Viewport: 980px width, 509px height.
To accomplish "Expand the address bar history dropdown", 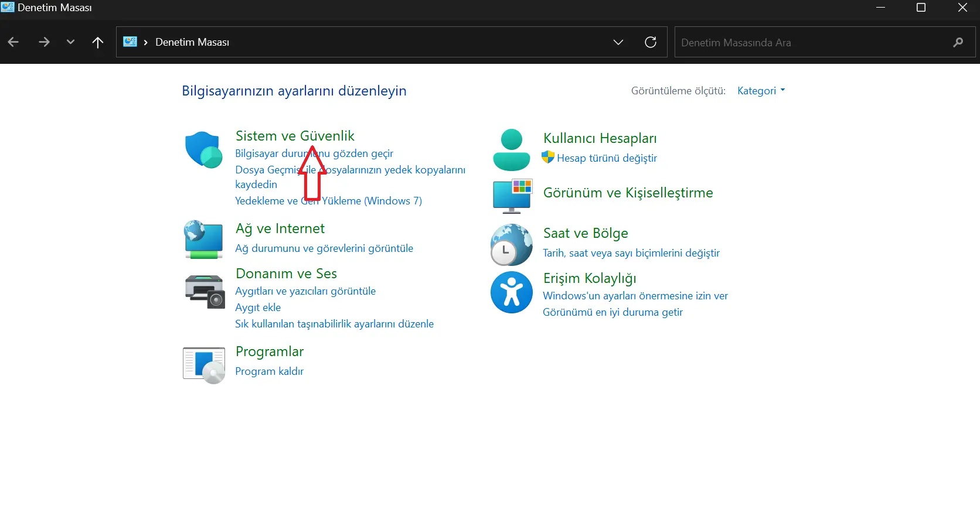I will (618, 42).
